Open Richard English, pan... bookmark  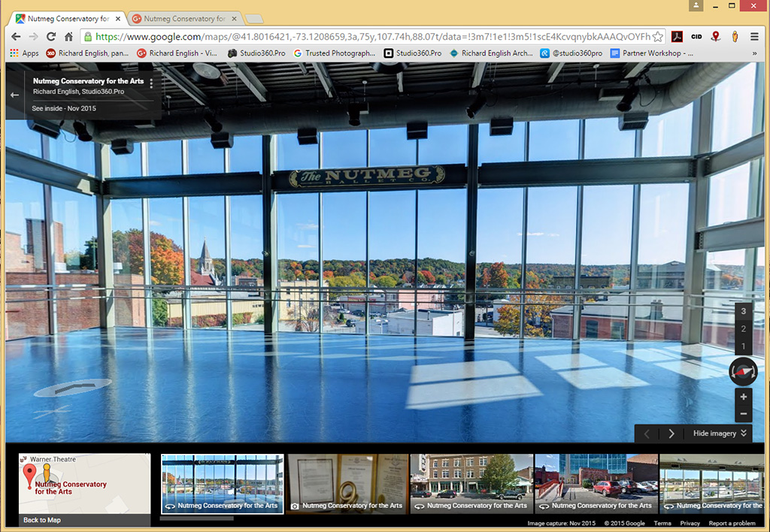(x=87, y=53)
